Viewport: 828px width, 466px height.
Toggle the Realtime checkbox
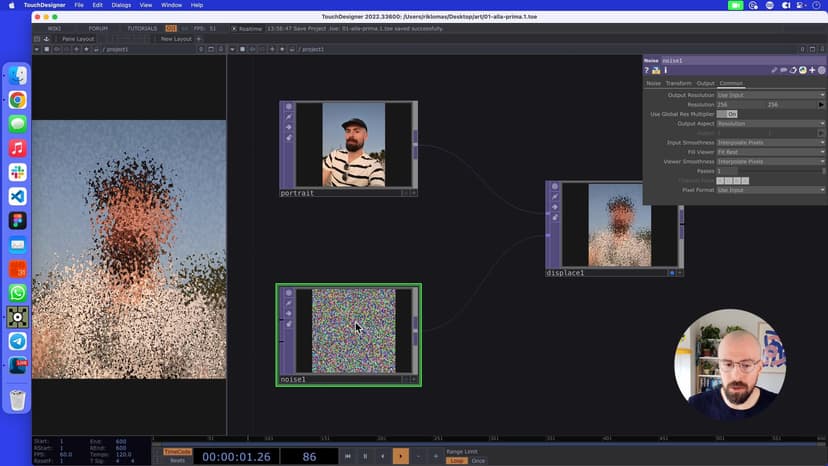(x=233, y=28)
